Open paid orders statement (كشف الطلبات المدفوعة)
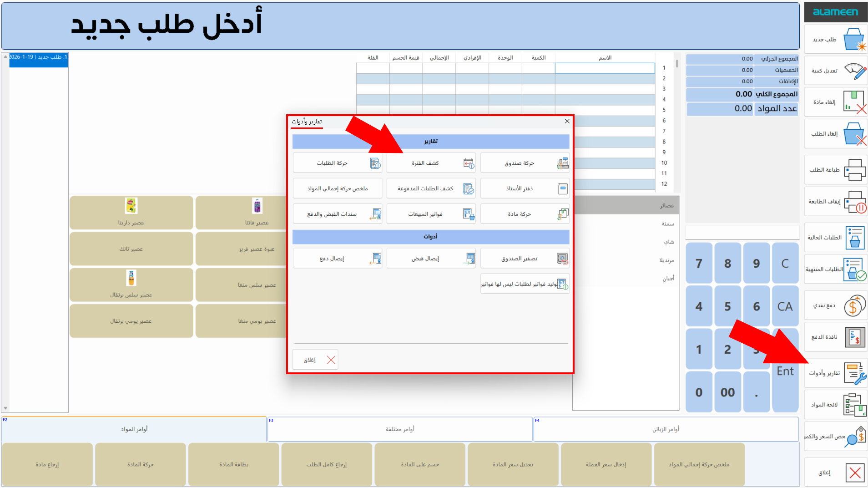The width and height of the screenshot is (868, 488). point(431,188)
